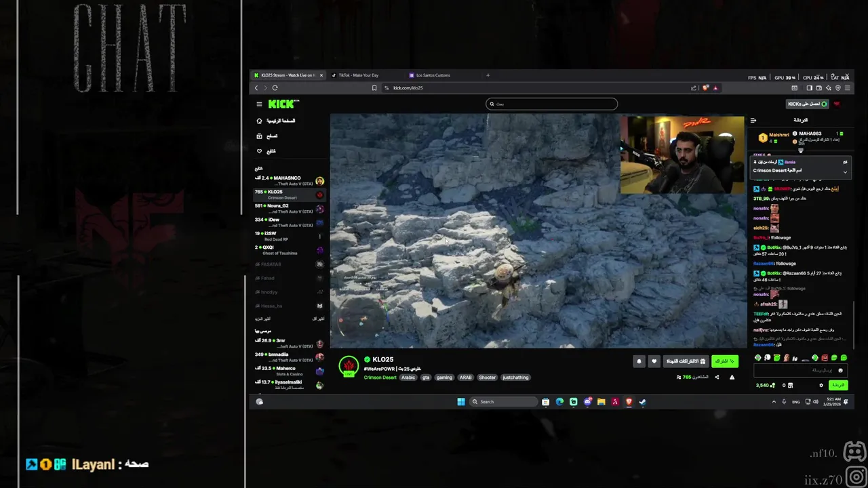This screenshot has height=488, width=868.
Task: Click the webcam overlay in the stream
Action: pos(682,155)
